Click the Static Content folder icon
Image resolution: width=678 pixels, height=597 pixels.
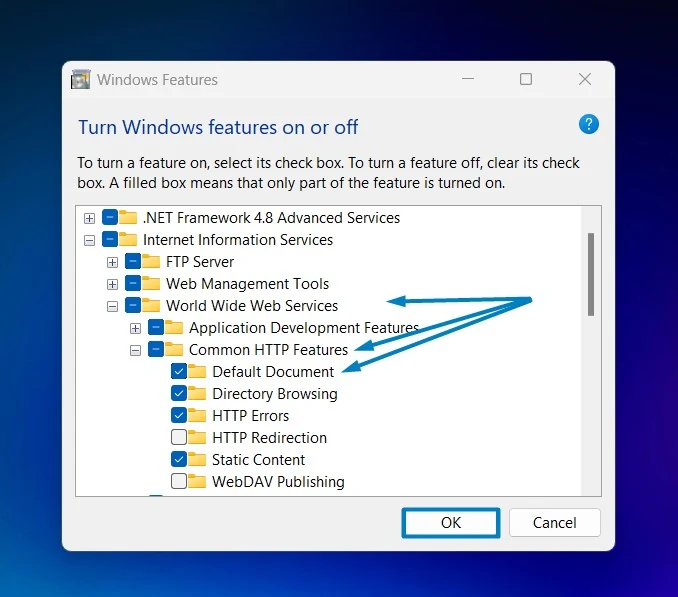point(197,460)
